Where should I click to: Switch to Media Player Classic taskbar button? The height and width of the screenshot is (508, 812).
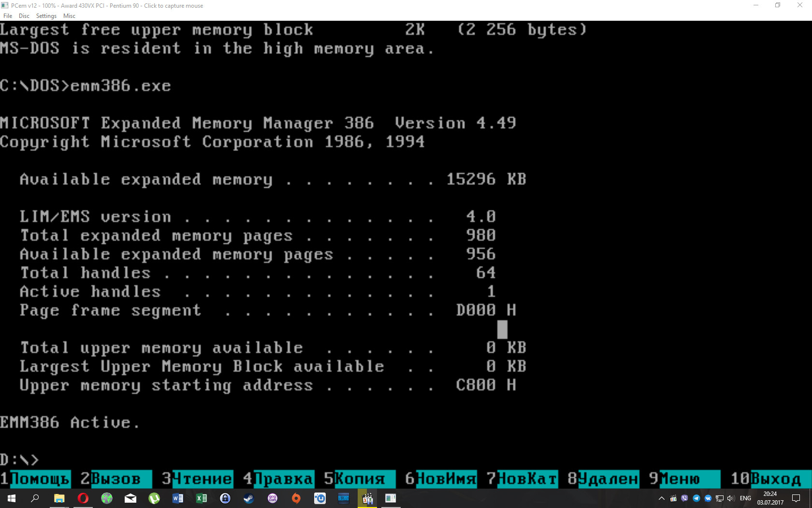[x=367, y=498]
